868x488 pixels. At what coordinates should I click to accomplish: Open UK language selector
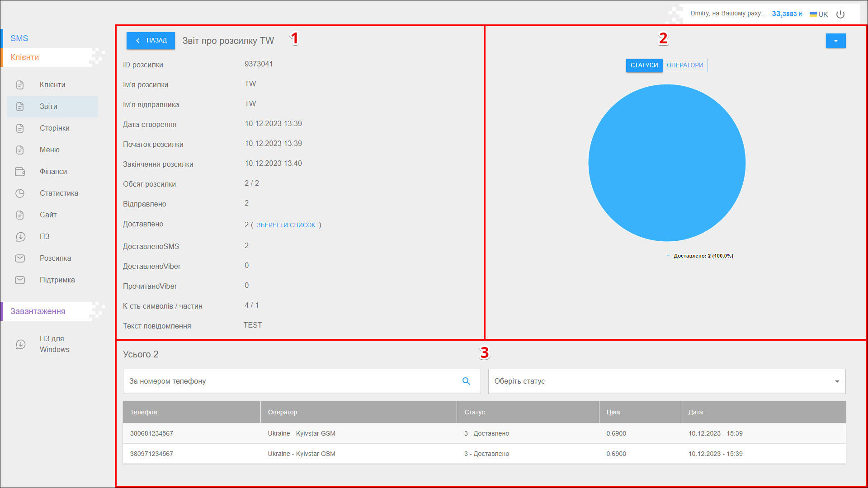819,14
